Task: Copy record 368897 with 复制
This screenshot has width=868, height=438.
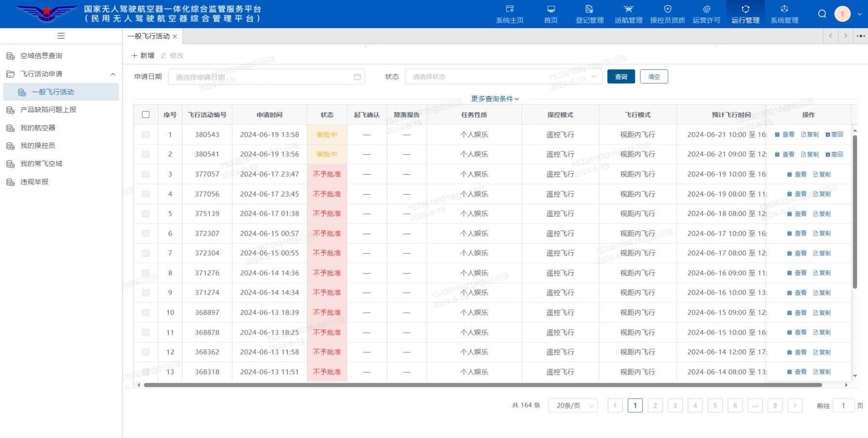Action: [x=822, y=312]
